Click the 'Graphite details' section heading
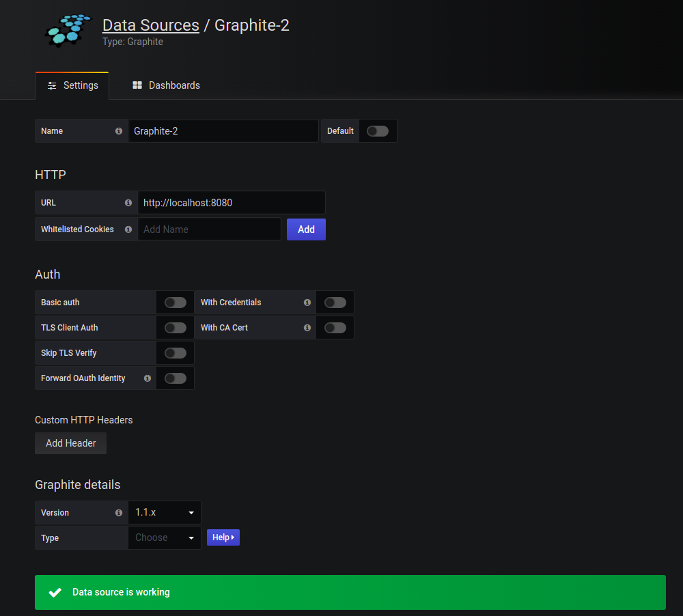 pos(78,484)
